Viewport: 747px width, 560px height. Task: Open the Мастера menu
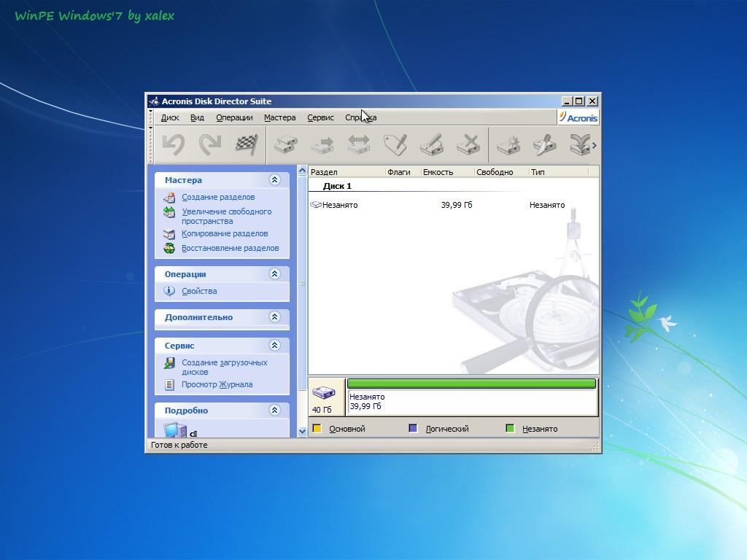pos(279,117)
